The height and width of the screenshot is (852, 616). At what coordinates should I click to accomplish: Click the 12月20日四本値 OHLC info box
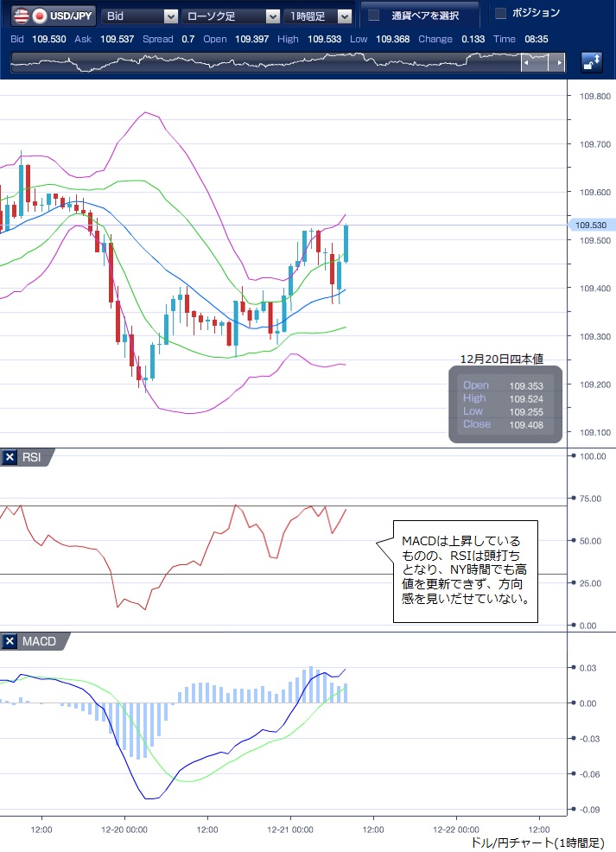click(x=505, y=404)
